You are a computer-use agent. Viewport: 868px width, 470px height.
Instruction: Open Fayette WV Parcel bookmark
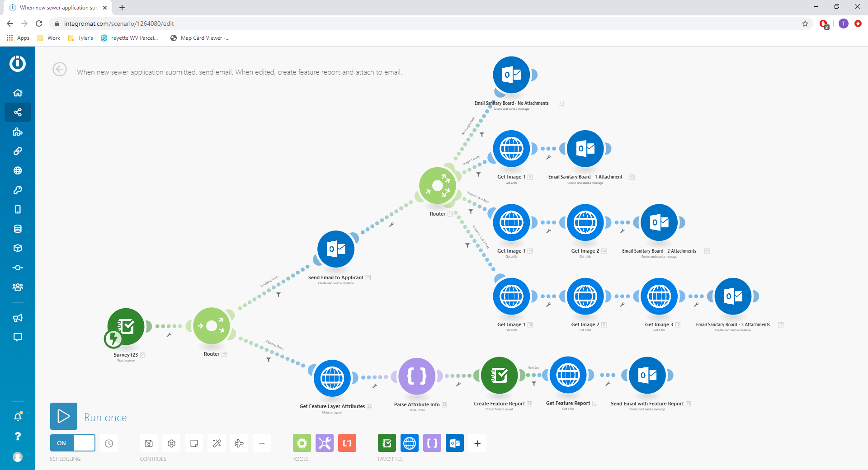pyautogui.click(x=129, y=38)
